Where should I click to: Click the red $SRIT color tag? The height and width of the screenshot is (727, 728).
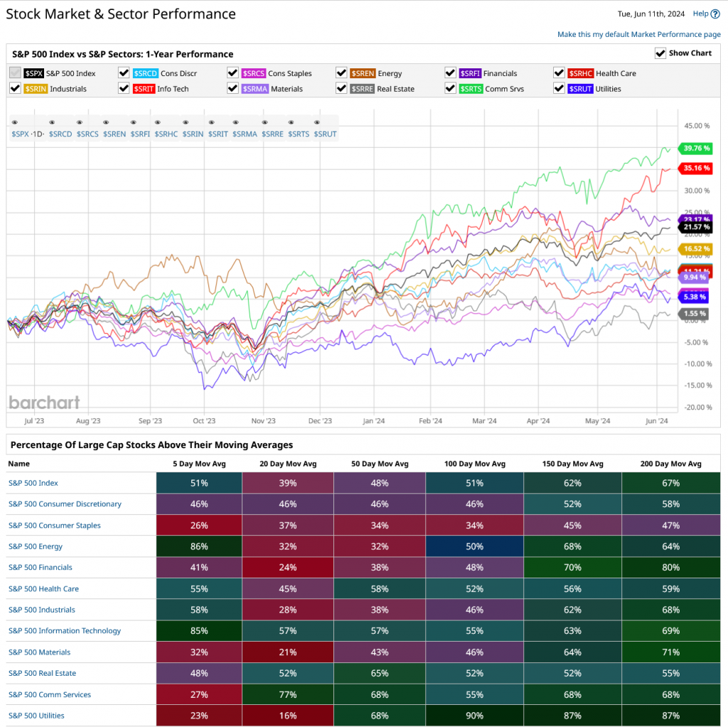pyautogui.click(x=144, y=89)
